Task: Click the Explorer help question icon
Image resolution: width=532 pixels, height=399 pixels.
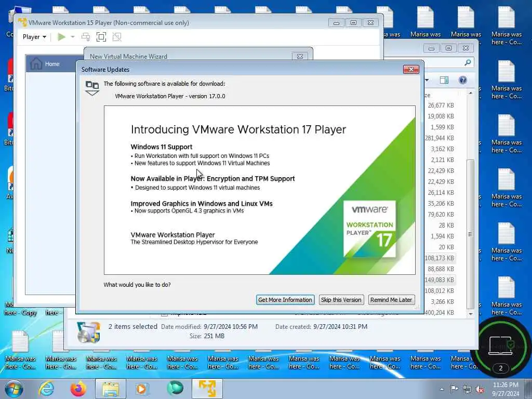Action: [463, 80]
